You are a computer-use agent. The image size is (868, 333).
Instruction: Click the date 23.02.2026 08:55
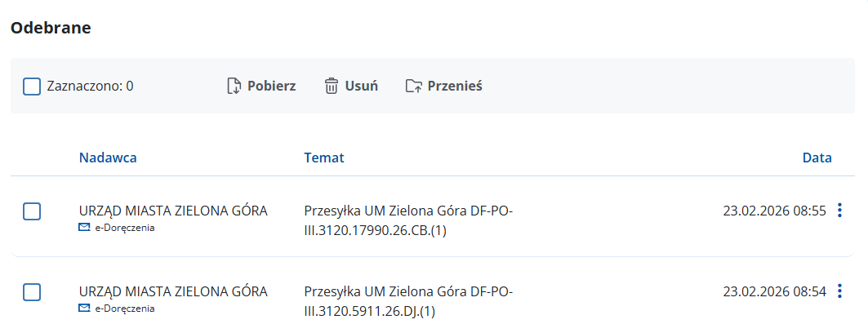(x=774, y=211)
